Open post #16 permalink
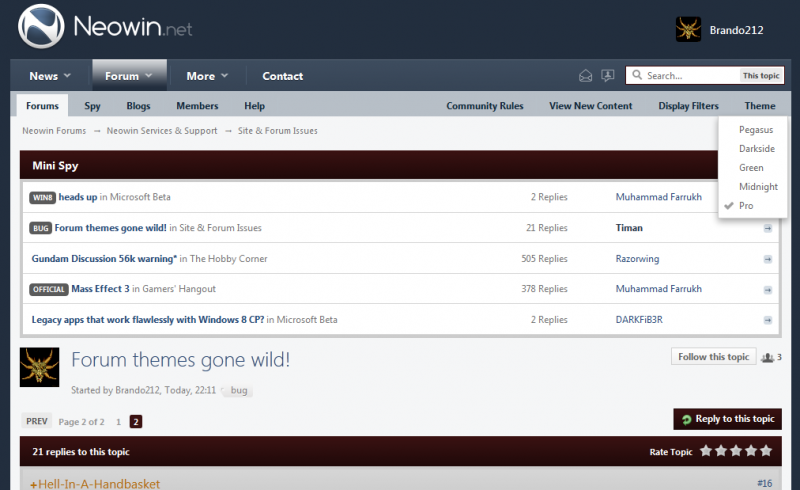Viewport: 800px width, 490px height. tap(764, 483)
